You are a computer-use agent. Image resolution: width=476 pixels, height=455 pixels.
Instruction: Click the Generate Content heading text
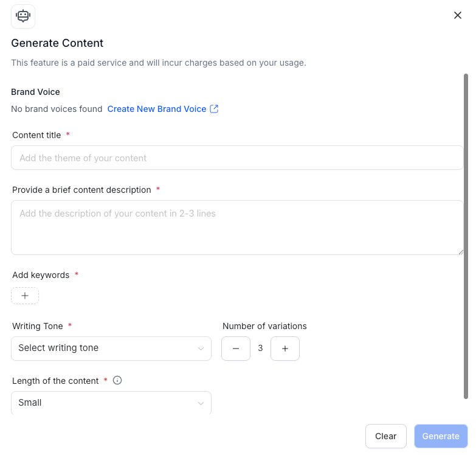click(57, 43)
